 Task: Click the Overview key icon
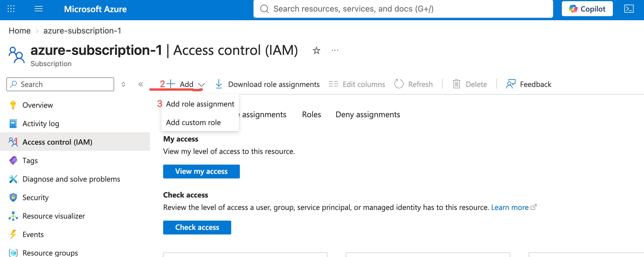click(x=13, y=105)
